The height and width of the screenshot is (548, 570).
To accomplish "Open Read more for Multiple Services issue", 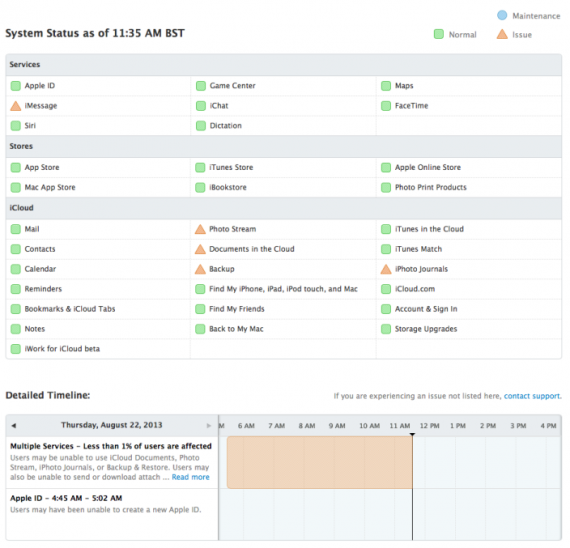I will coord(190,477).
